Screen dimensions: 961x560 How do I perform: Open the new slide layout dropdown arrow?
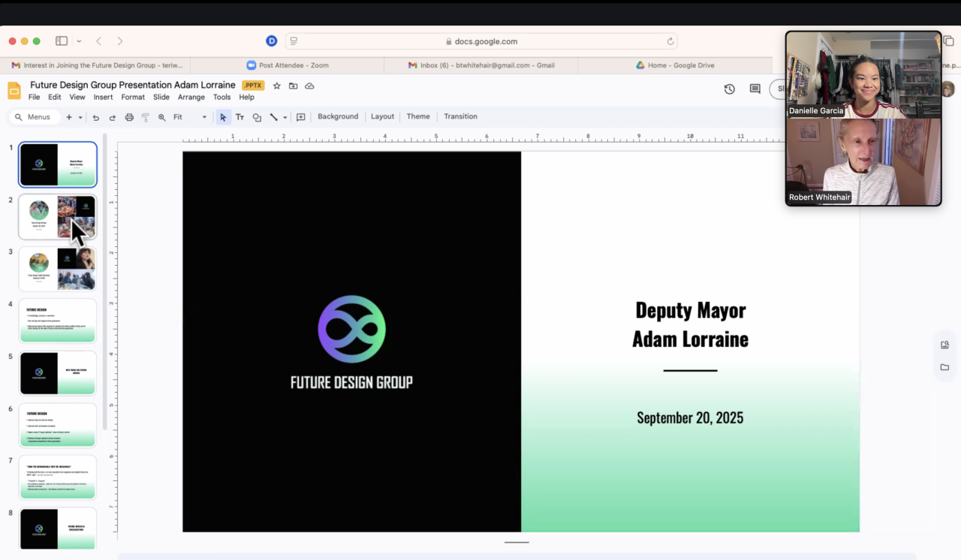point(80,117)
